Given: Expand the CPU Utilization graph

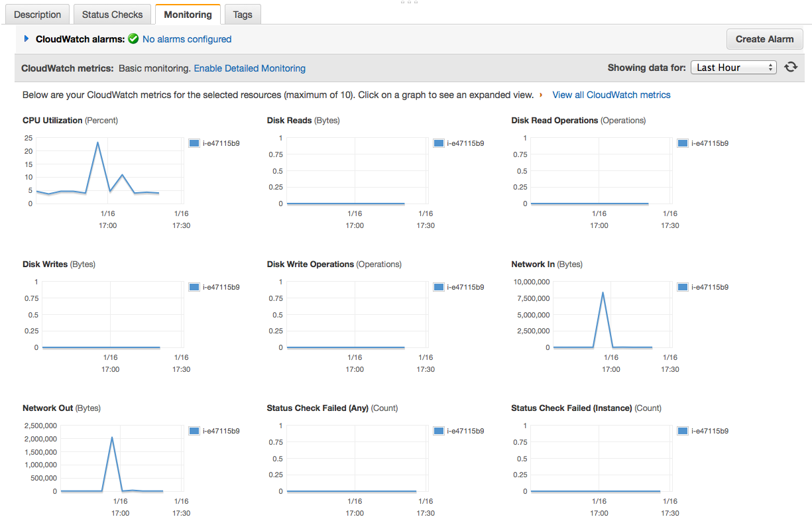Looking at the screenshot, I should pos(109,171).
